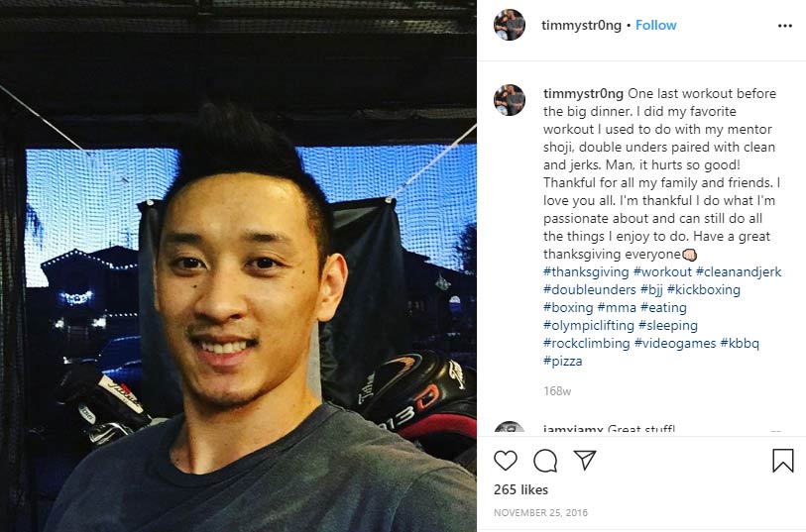
Task: Open the #olympiclifting hashtag
Action: click(589, 326)
